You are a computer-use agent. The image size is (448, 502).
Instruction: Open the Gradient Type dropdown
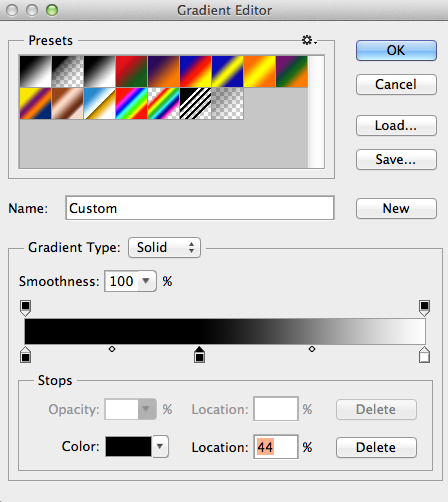click(164, 247)
